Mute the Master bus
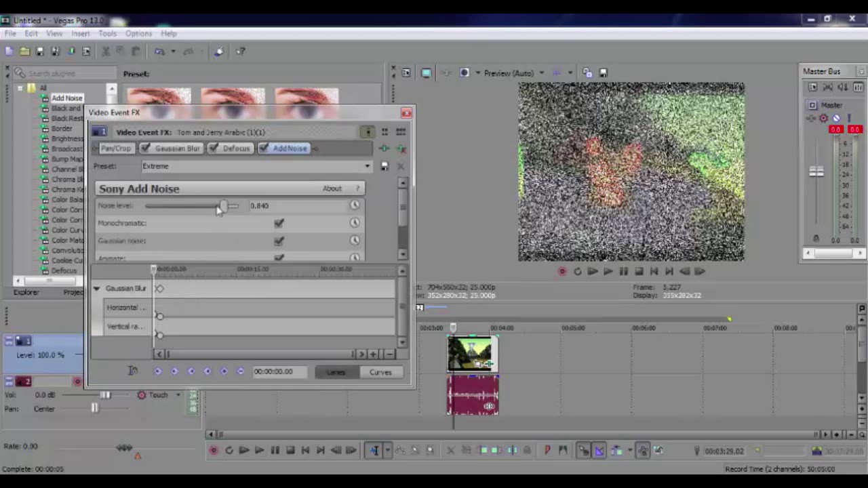Viewport: 868px width, 488px height. [x=836, y=119]
